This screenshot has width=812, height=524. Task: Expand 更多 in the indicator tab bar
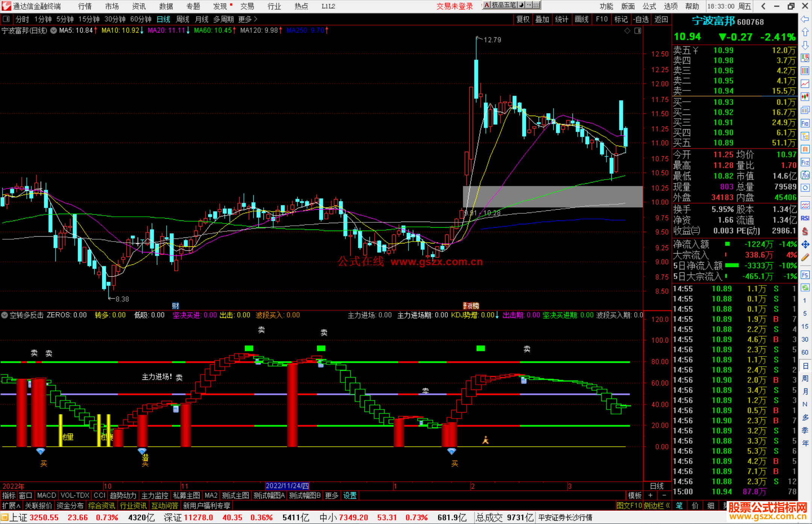coord(332,495)
